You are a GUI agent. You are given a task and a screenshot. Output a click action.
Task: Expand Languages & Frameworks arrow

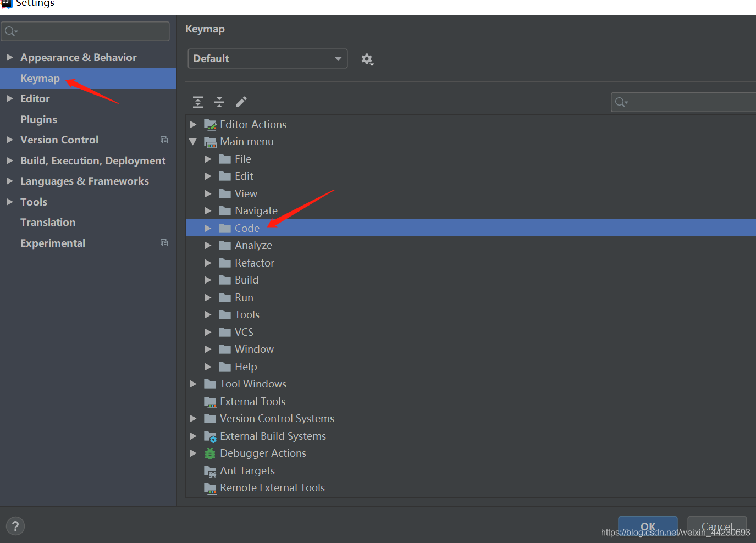[9, 181]
